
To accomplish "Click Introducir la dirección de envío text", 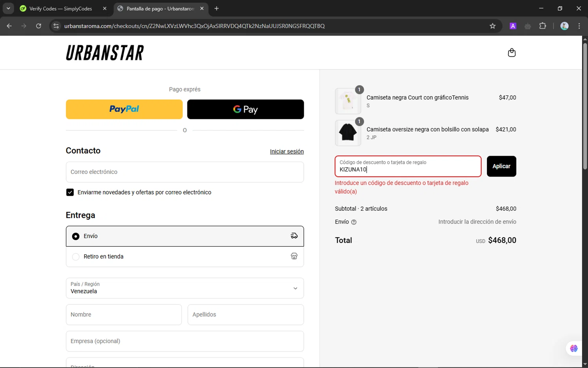I will click(x=477, y=222).
